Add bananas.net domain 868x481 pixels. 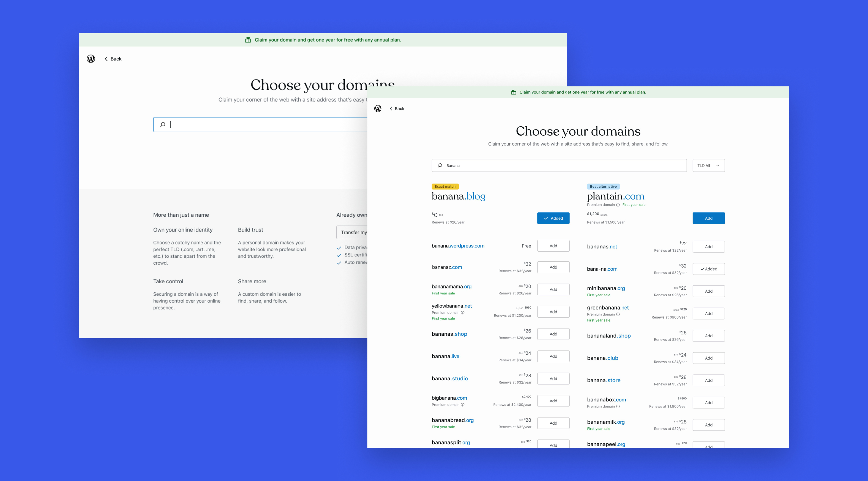[708, 247]
